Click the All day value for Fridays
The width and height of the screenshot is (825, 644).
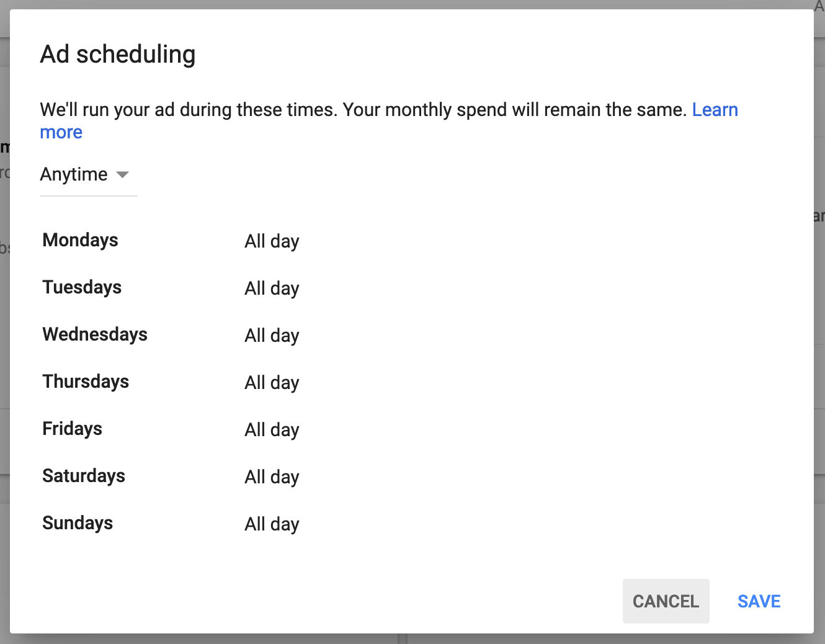272,430
